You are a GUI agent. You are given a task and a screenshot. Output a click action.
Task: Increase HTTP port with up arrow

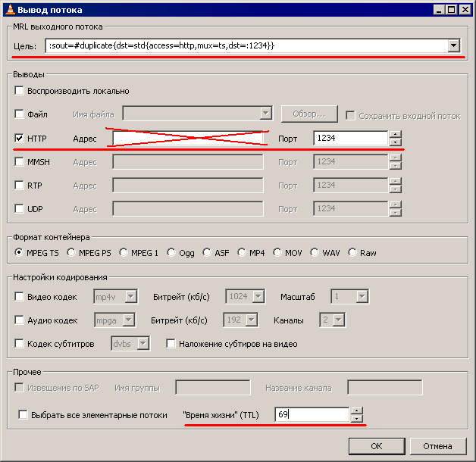click(x=395, y=135)
